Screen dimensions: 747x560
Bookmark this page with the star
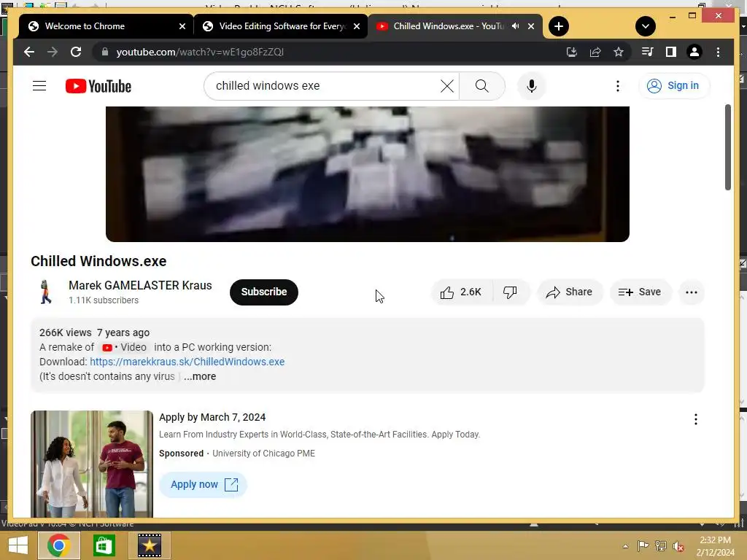[x=619, y=52]
